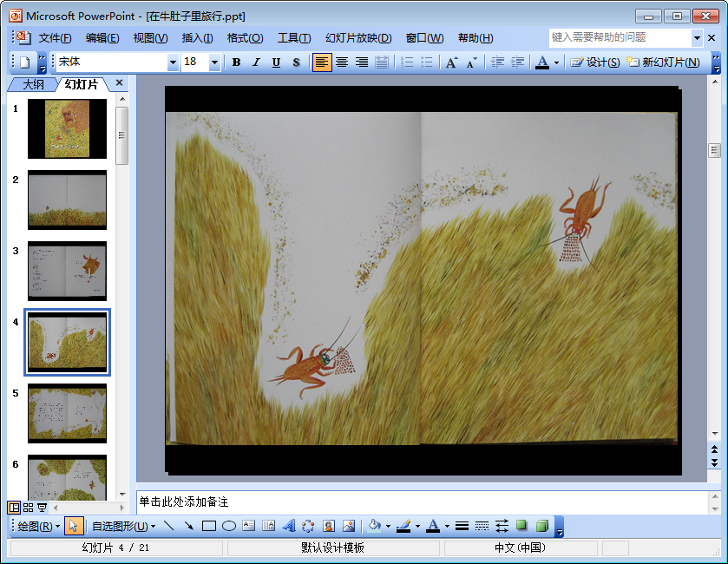The height and width of the screenshot is (564, 728).
Task: Select the Rectangle drawing tool
Action: pyautogui.click(x=208, y=526)
